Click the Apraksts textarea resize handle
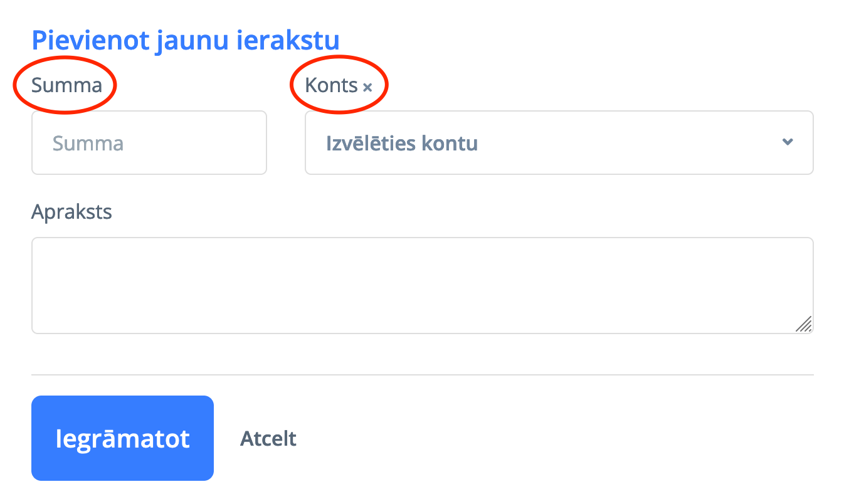This screenshot has height=504, width=849. pos(804,323)
